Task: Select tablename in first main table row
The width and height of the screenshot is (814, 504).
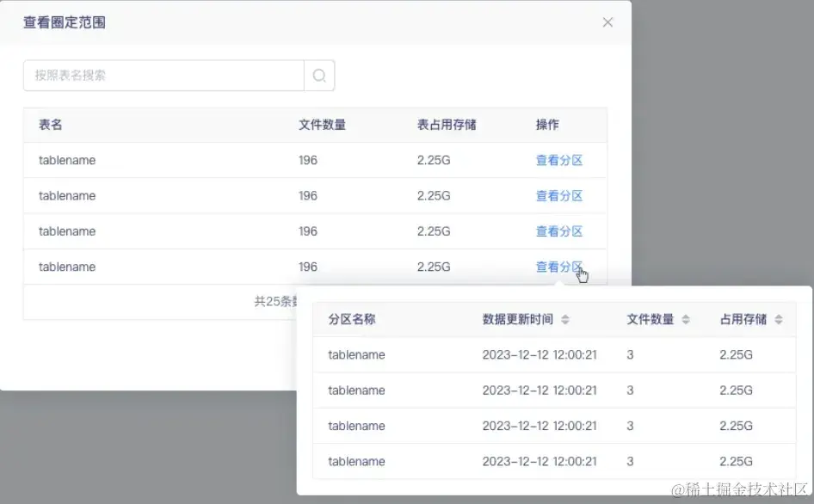Action: tap(67, 160)
